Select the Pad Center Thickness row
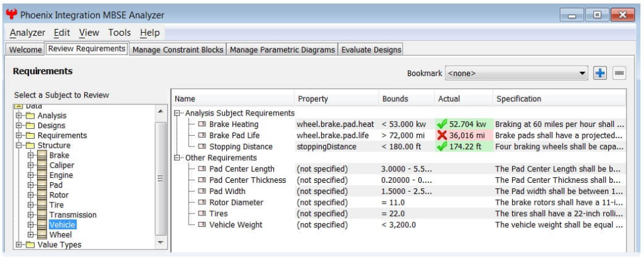This screenshot has height=267, width=644. click(398, 180)
